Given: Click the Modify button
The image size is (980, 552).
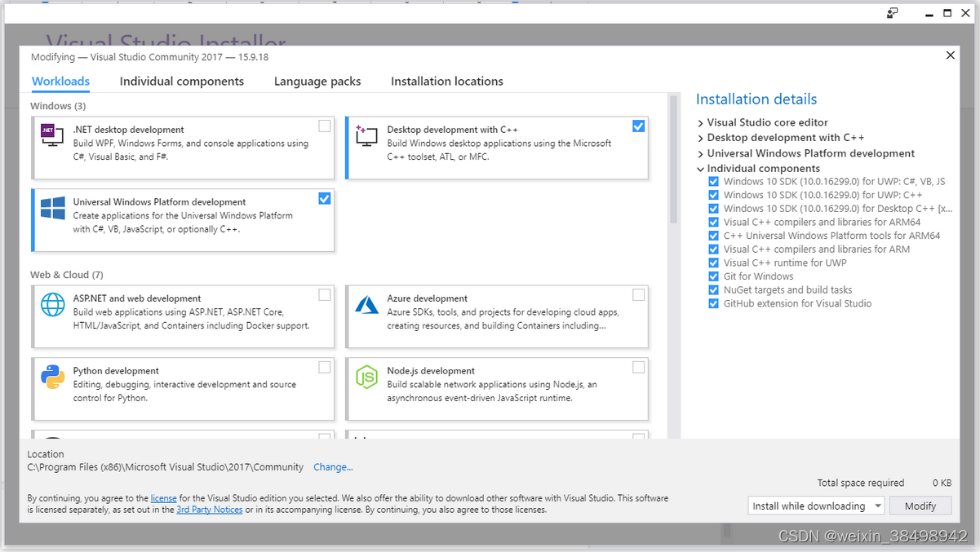Looking at the screenshot, I should (x=920, y=506).
